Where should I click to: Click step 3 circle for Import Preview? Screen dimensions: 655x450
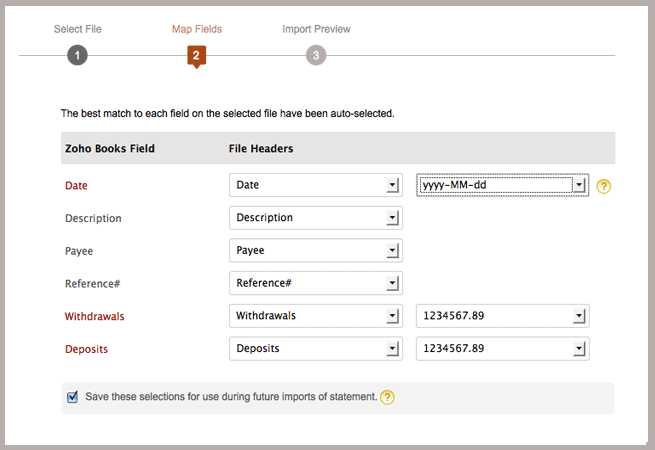[x=316, y=56]
